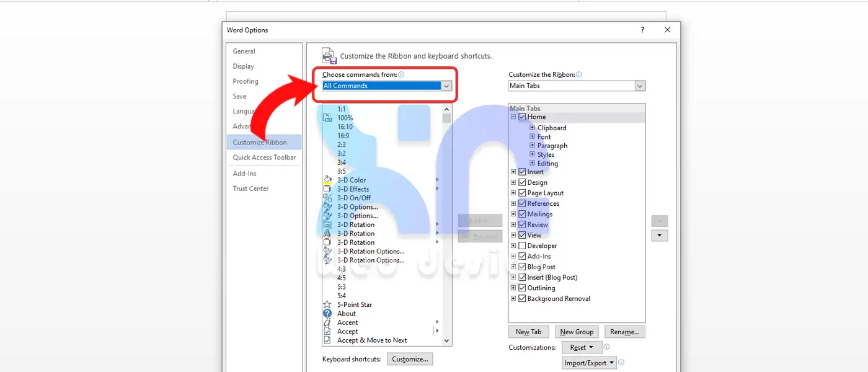Click the About question mark icon
Screen dimensions: 868x372
point(327,313)
